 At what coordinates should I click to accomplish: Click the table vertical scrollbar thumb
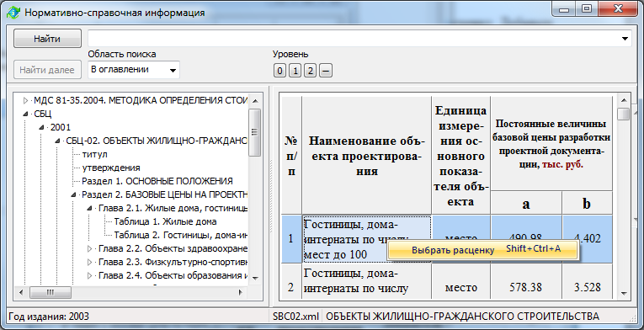(624, 114)
